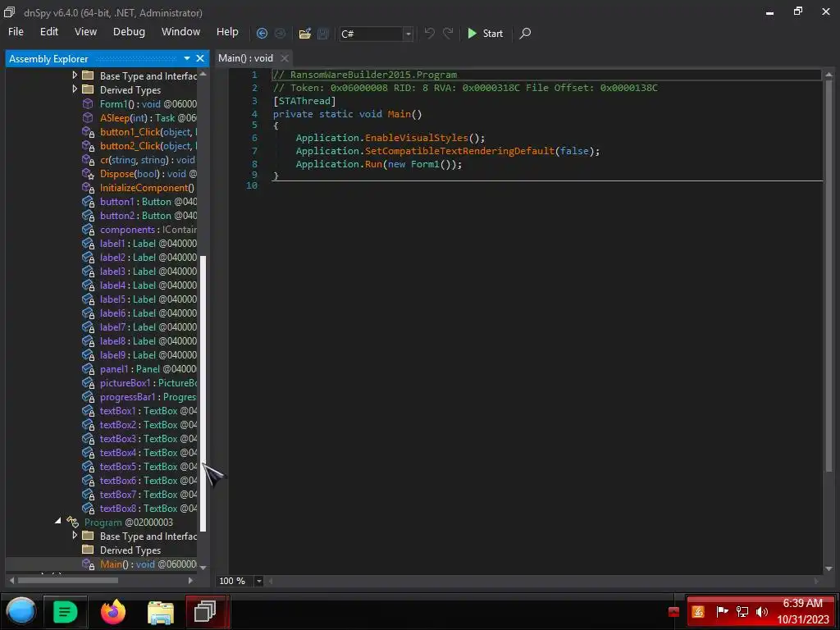Click the Navigate Backward arrow icon
840x630 pixels.
(x=262, y=33)
